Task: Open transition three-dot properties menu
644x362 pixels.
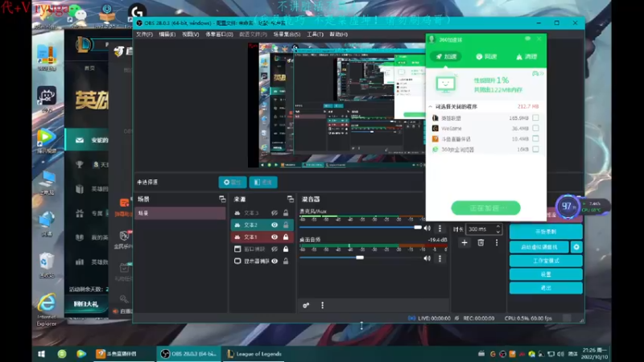Action: tap(497, 243)
